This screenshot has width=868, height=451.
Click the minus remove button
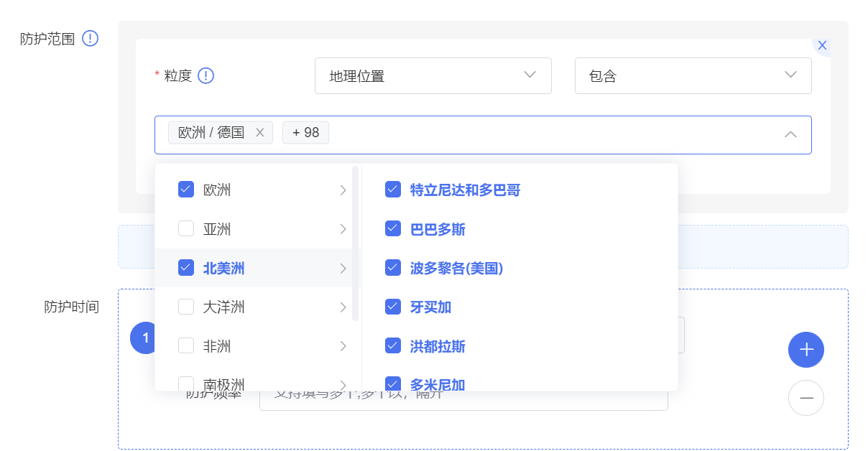click(x=805, y=398)
